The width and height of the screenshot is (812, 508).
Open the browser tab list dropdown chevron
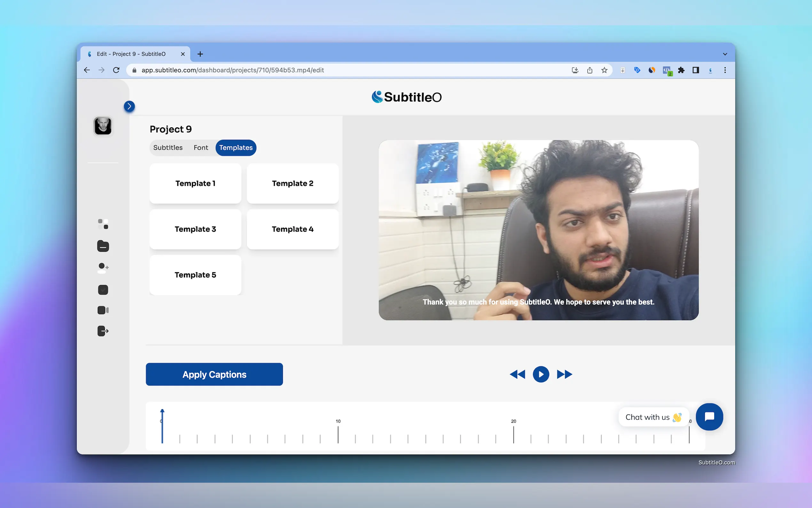coord(725,54)
